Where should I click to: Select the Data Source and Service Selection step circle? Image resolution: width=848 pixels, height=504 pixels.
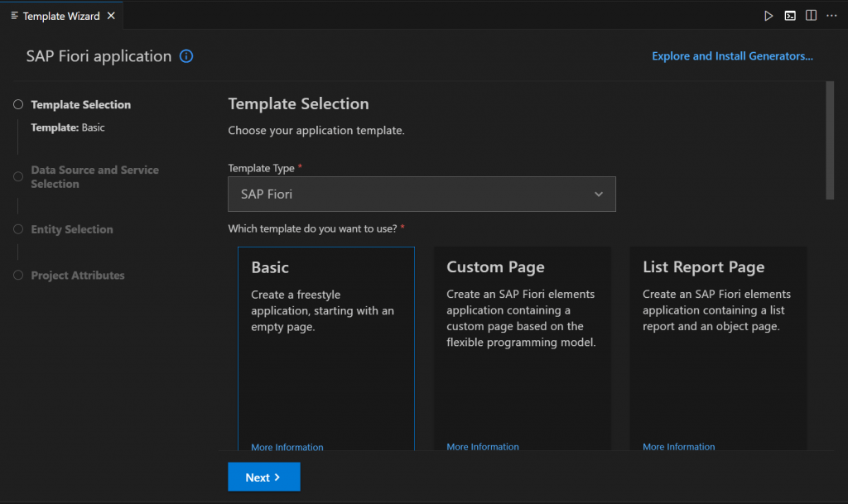[x=18, y=176]
